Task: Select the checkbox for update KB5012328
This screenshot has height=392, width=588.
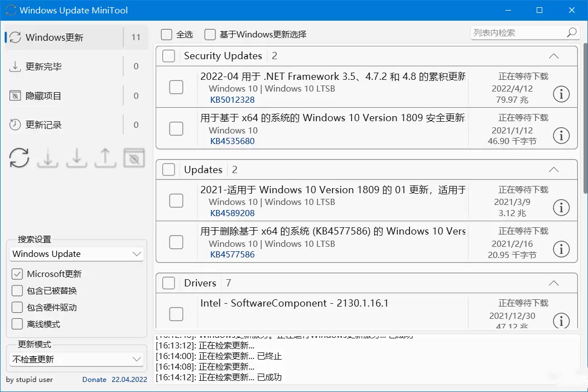Action: pos(176,87)
